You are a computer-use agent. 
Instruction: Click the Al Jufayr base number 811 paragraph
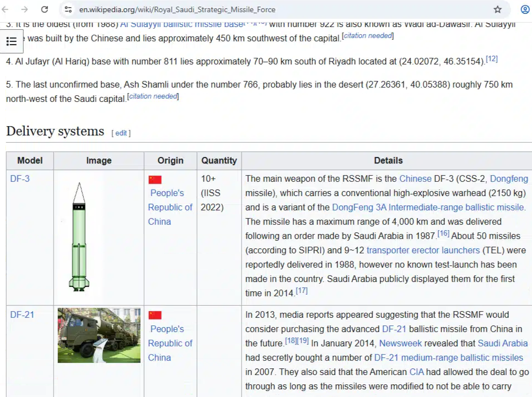click(x=252, y=61)
